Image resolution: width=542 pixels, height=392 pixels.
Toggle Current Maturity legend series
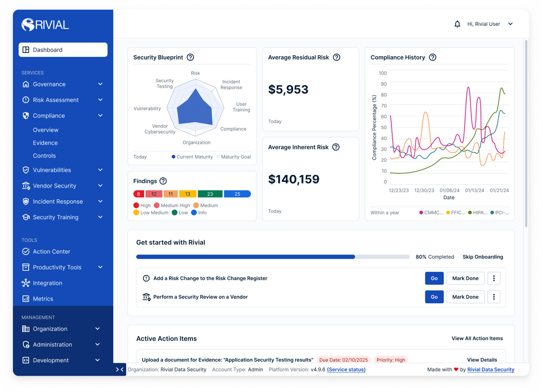tap(192, 157)
